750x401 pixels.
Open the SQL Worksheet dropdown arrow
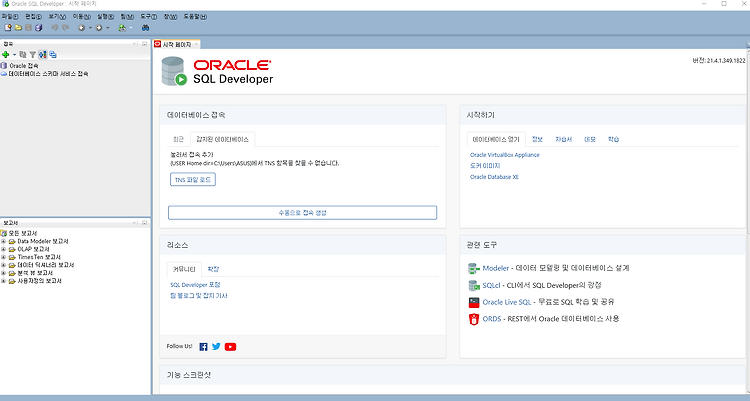pos(131,28)
